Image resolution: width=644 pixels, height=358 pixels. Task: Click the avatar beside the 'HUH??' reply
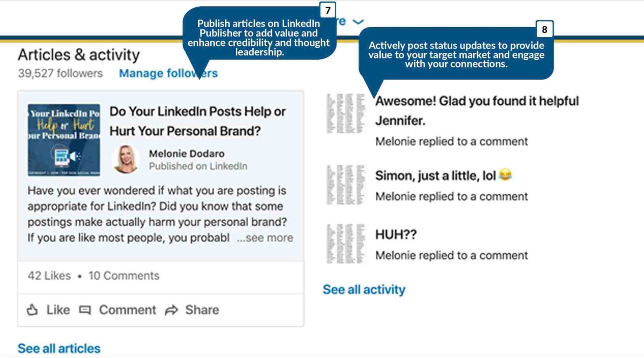point(346,244)
